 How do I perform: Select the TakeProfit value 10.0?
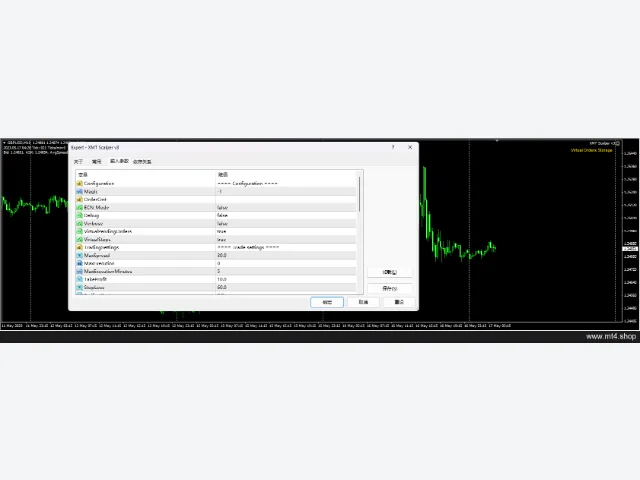click(x=286, y=279)
